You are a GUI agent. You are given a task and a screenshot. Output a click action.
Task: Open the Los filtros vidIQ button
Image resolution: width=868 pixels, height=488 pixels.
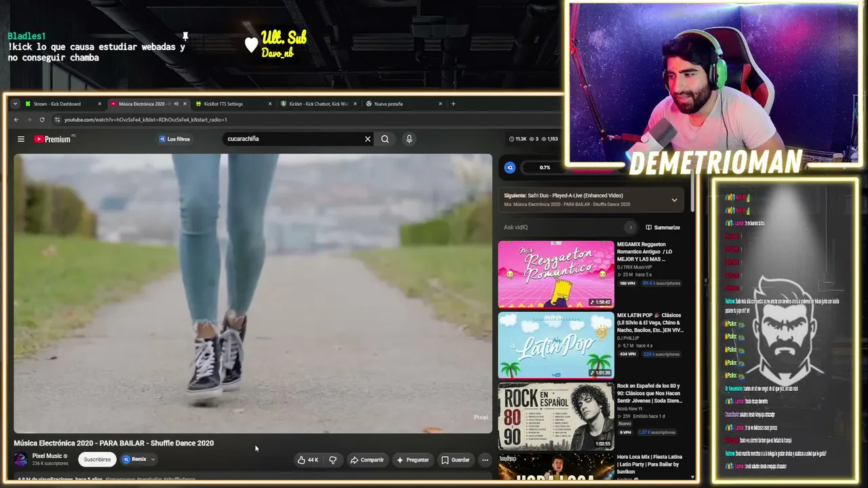[174, 139]
